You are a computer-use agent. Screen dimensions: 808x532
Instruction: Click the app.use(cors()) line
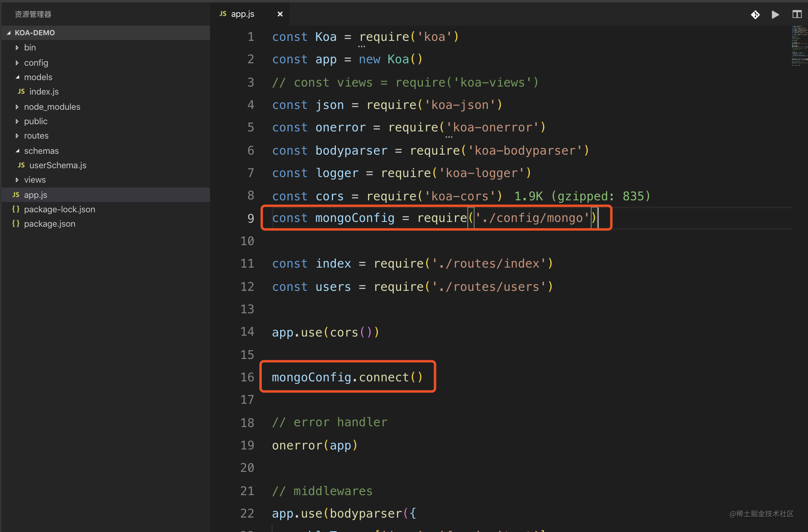[325, 332]
